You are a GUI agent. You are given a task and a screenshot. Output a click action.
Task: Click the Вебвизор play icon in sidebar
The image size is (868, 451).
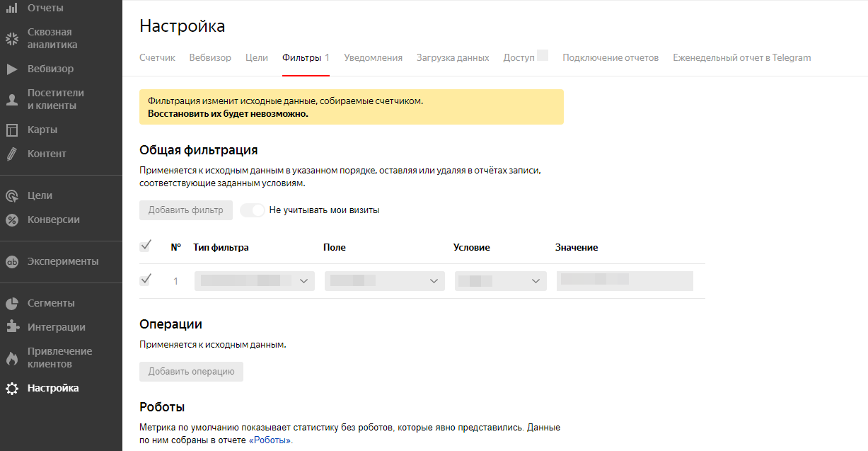12,69
